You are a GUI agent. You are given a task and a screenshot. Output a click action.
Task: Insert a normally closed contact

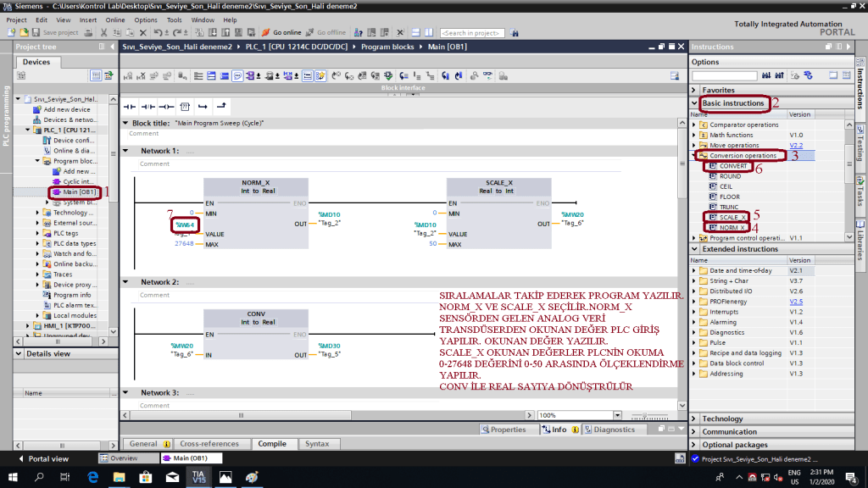click(147, 107)
